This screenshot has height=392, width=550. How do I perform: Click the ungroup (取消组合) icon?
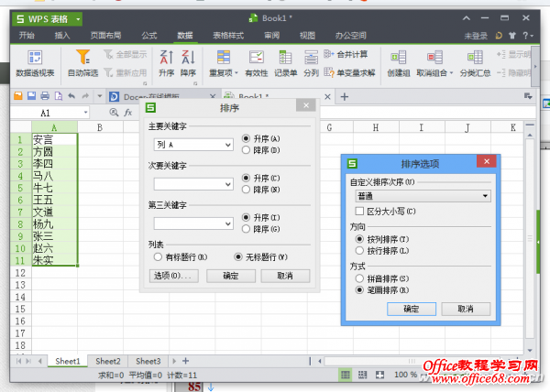pos(434,63)
